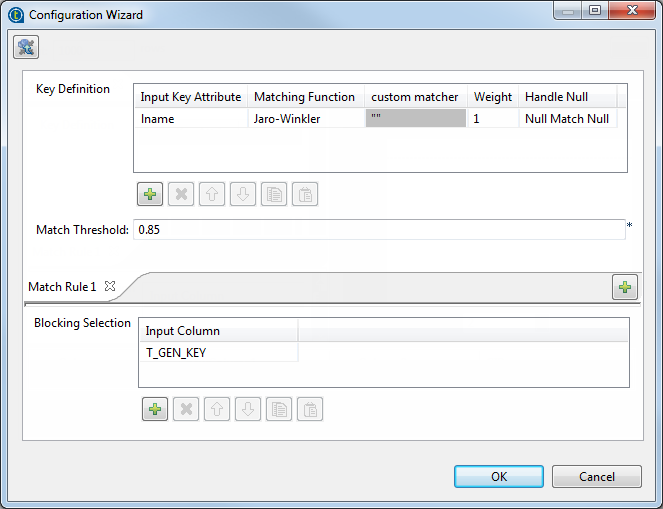
Task: Close the Match Rule 1 tab
Action: coord(110,286)
